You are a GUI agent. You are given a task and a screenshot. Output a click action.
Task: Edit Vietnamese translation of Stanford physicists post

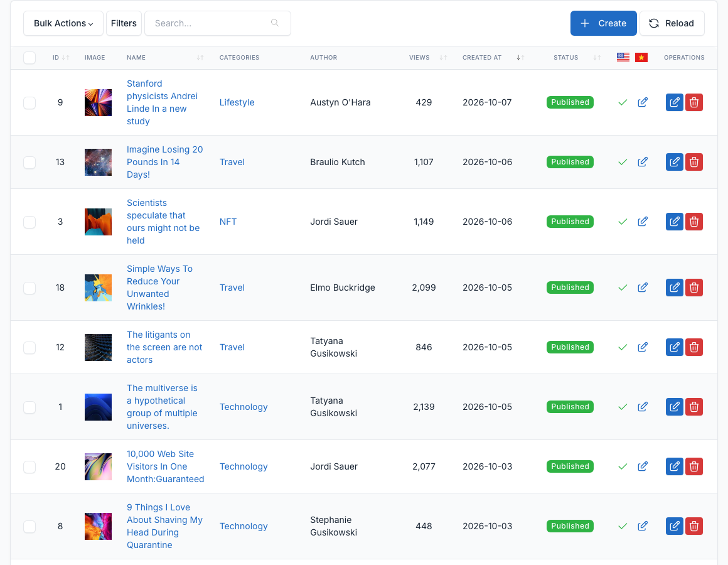(x=643, y=102)
